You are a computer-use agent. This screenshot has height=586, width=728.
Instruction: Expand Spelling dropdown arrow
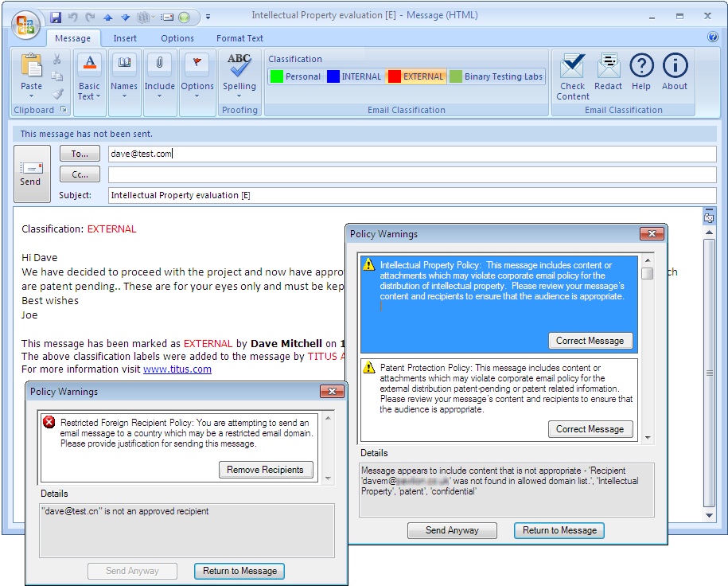(x=239, y=96)
